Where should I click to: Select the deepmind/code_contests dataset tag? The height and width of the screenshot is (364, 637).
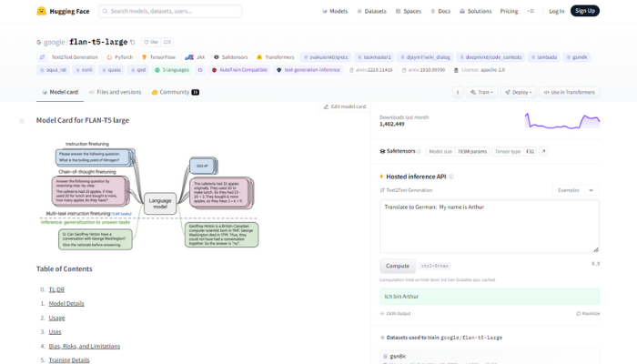point(490,57)
